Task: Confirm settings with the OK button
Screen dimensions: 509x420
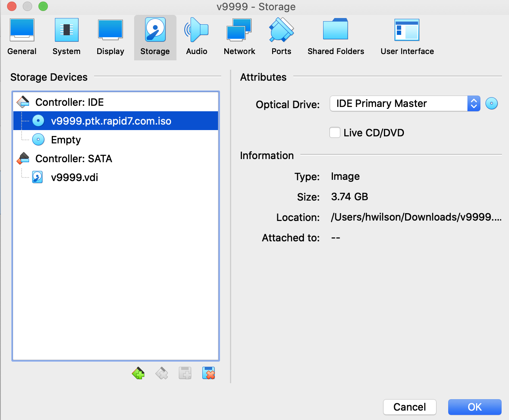Action: [x=474, y=407]
